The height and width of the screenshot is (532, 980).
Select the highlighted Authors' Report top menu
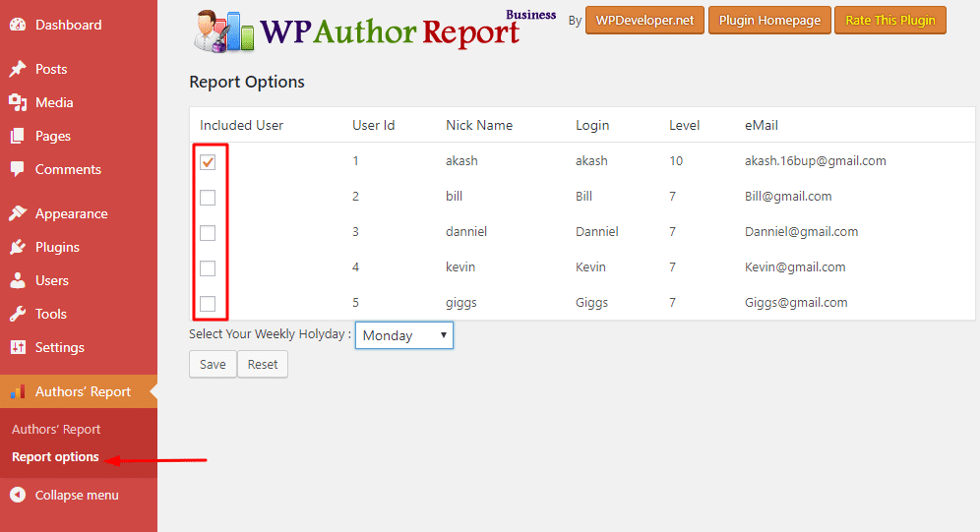[79, 391]
